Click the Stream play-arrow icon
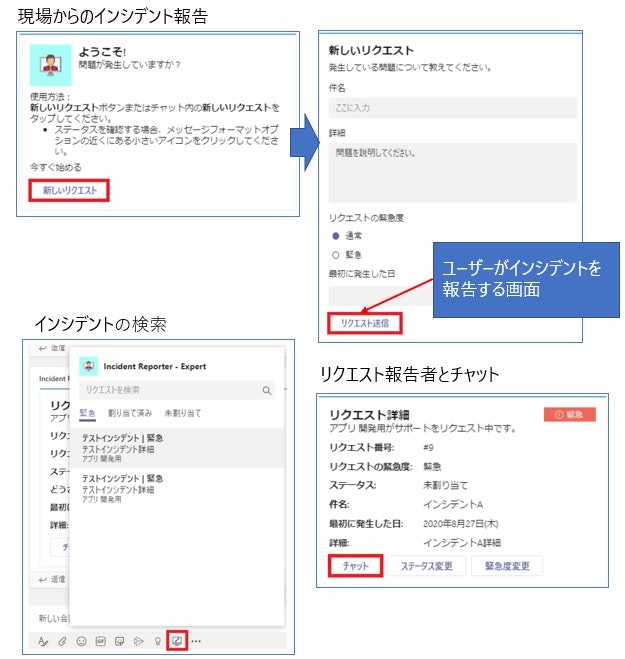 click(x=138, y=641)
